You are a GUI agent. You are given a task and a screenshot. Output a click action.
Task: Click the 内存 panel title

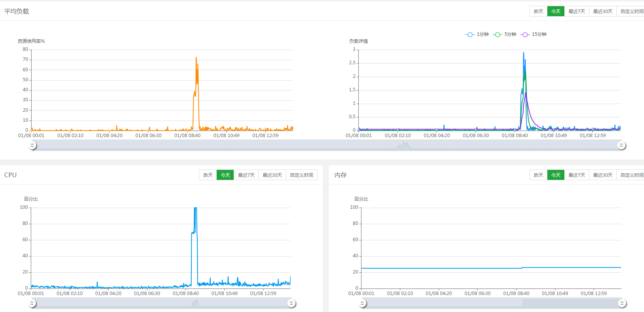pos(341,175)
